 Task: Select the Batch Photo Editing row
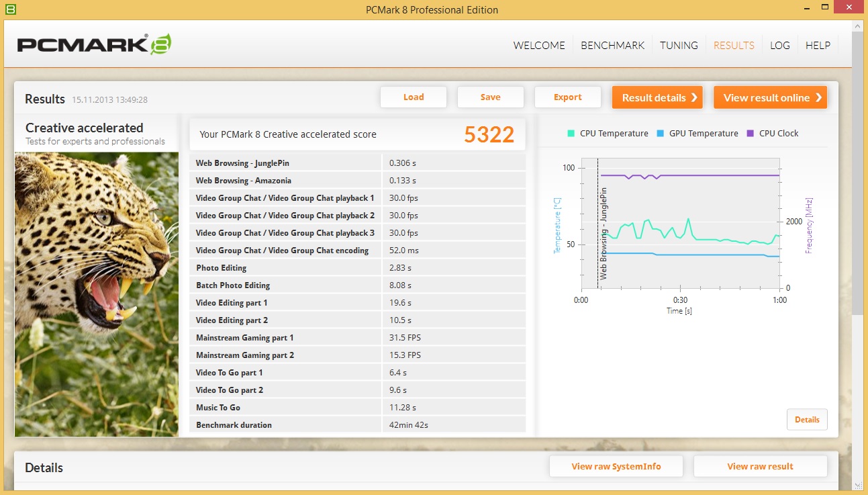click(x=357, y=285)
